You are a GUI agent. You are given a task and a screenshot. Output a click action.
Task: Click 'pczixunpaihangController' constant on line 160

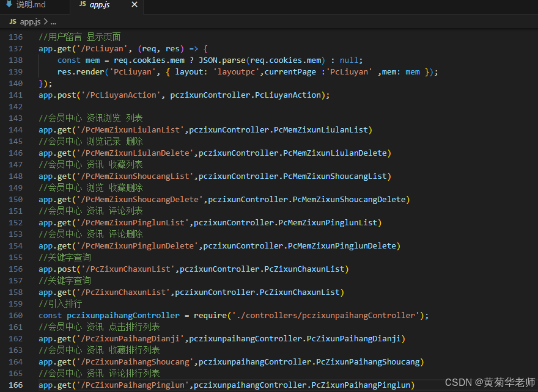pyautogui.click(x=123, y=316)
